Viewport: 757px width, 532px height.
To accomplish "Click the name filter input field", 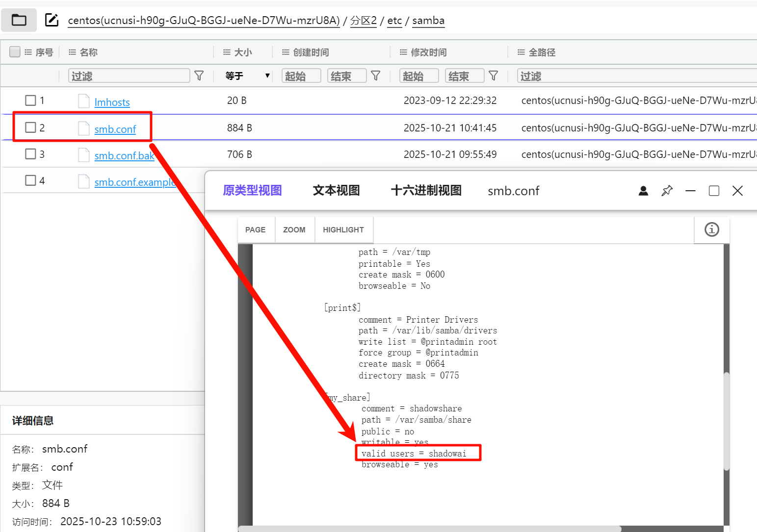I will click(x=129, y=76).
